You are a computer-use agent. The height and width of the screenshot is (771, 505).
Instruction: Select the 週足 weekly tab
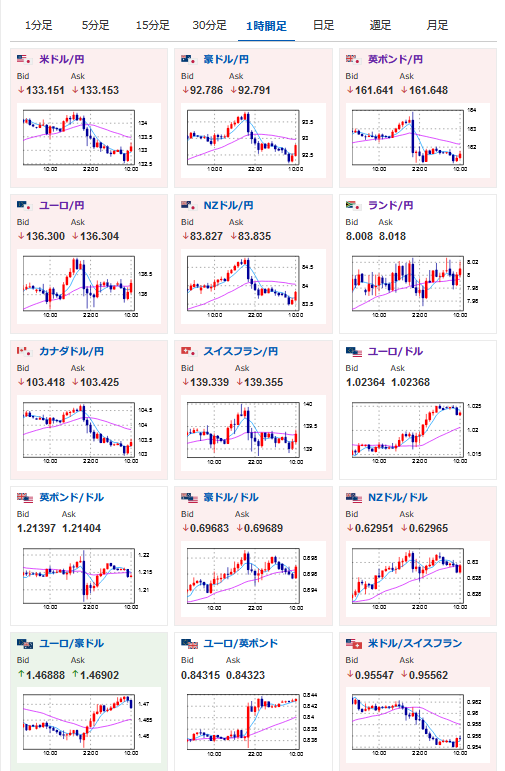point(380,26)
